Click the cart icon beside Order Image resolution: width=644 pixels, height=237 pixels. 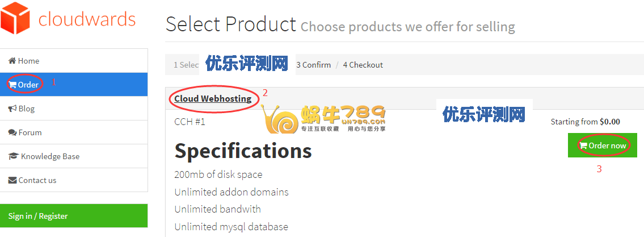12,85
